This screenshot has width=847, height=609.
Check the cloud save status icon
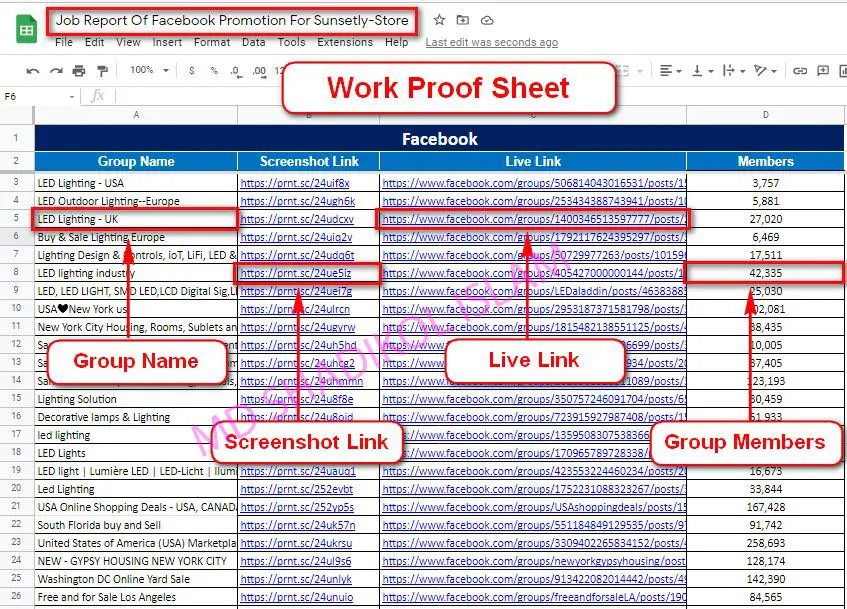click(x=487, y=21)
